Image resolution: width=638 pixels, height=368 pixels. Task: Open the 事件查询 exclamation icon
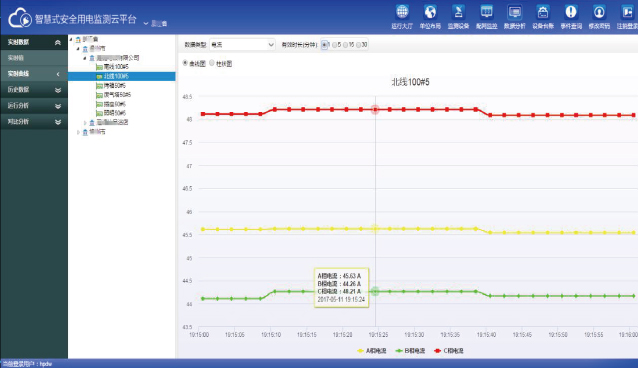pyautogui.click(x=571, y=12)
